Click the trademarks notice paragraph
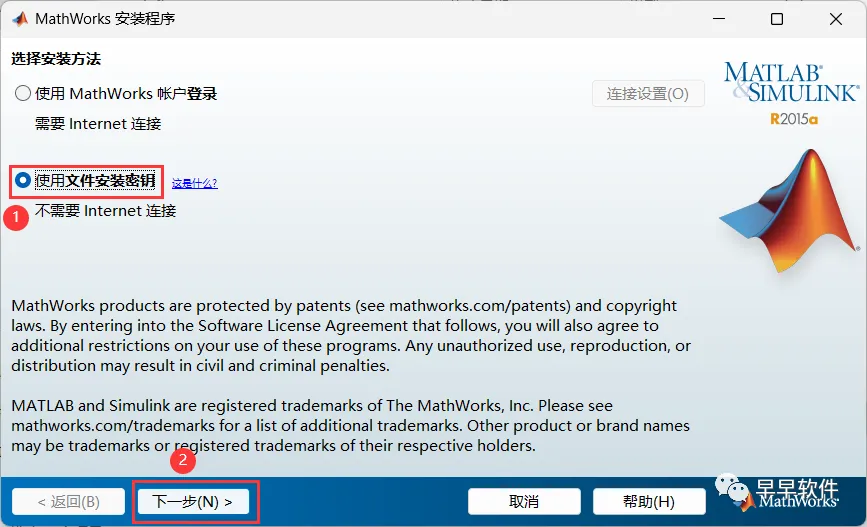Viewport: 867px width, 527px height. [x=351, y=426]
